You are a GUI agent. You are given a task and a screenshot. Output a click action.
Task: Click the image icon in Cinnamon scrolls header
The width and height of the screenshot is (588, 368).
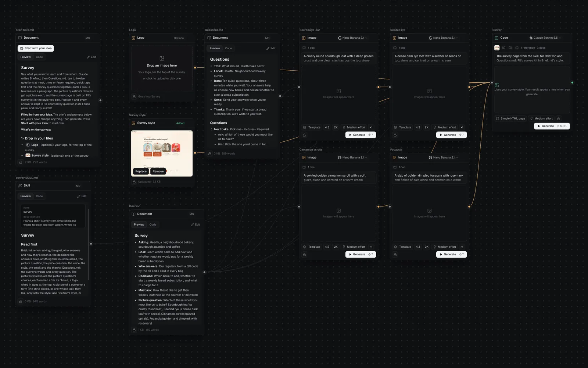[304, 158]
